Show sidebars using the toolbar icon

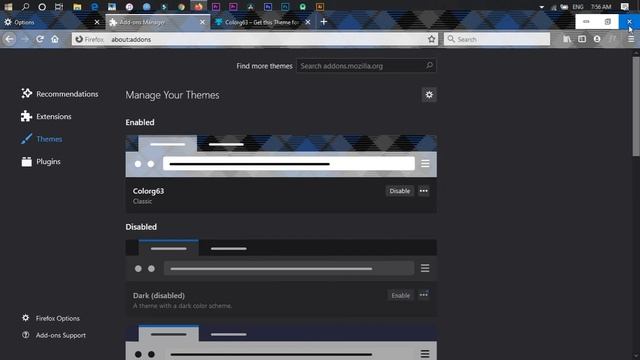[582, 39]
